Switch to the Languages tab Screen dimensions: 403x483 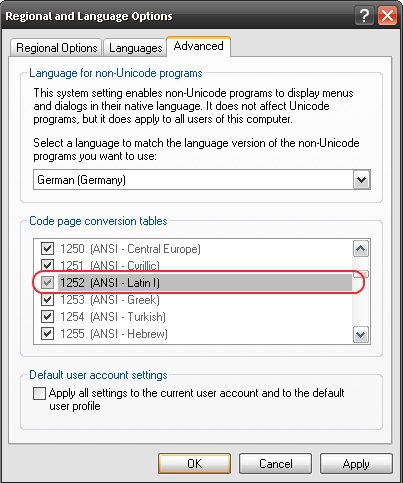click(135, 48)
